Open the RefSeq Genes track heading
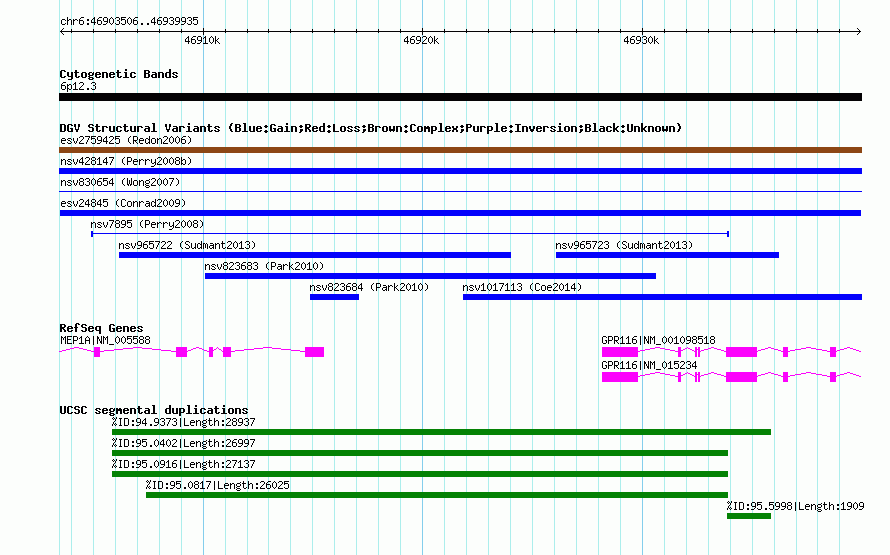This screenshot has width=890, height=555. (102, 328)
